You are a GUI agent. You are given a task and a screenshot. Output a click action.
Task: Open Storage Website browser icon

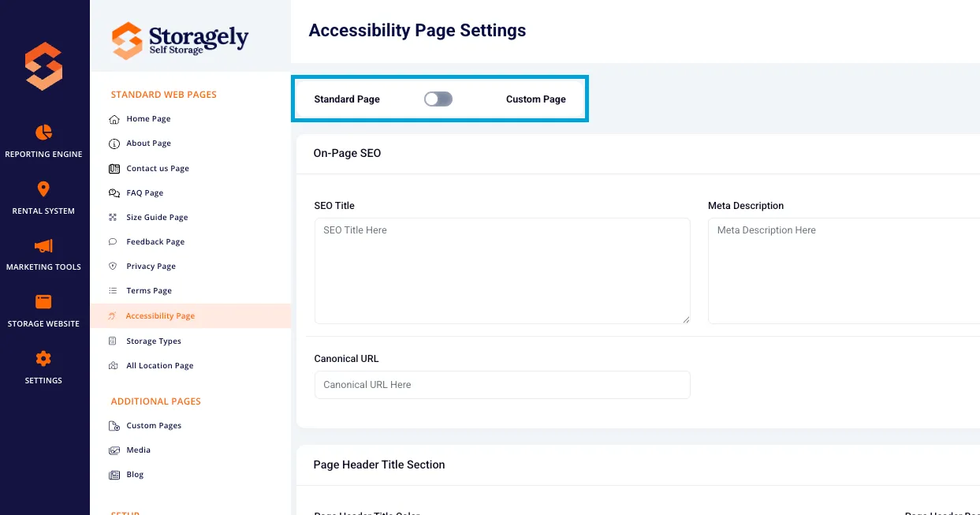pos(43,302)
